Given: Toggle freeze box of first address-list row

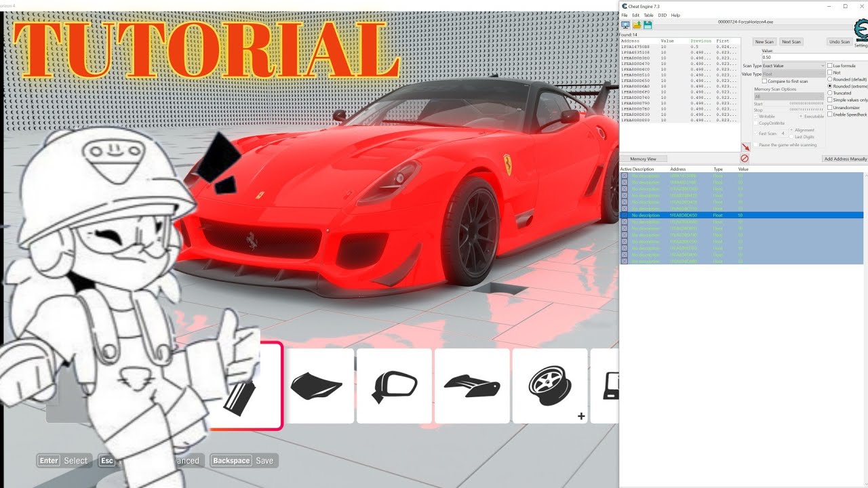Looking at the screenshot, I should pos(625,176).
